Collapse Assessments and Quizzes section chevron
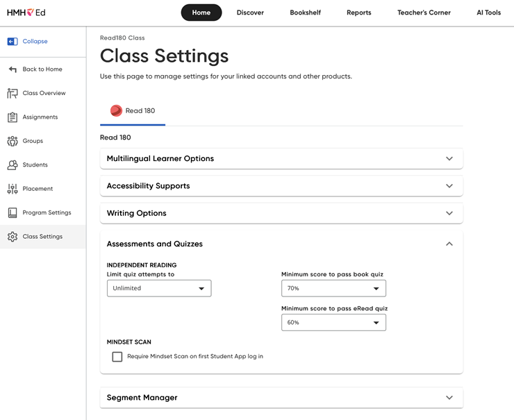This screenshot has height=420, width=514. (x=449, y=244)
